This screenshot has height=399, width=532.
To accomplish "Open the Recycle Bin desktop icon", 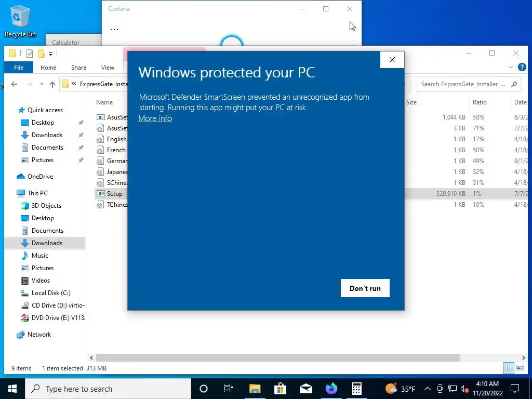I will pyautogui.click(x=20, y=21).
